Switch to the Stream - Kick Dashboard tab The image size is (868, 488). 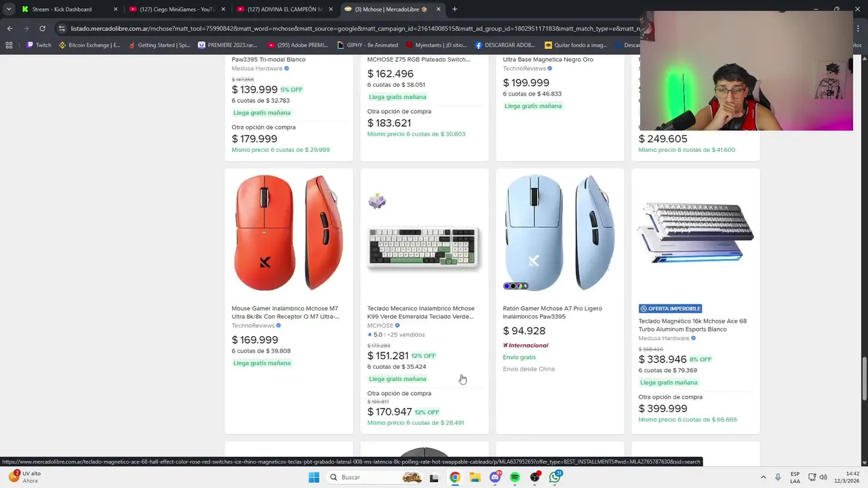pyautogui.click(x=68, y=9)
